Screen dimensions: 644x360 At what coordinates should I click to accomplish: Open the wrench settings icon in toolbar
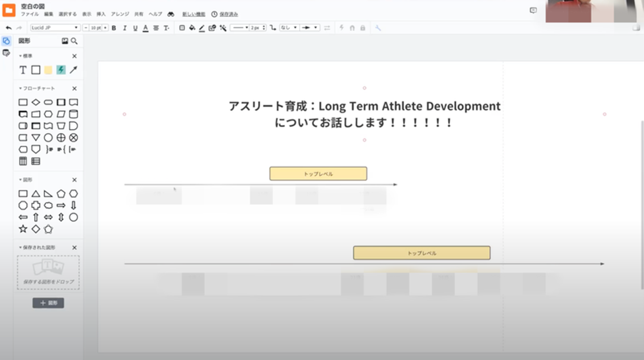click(378, 28)
